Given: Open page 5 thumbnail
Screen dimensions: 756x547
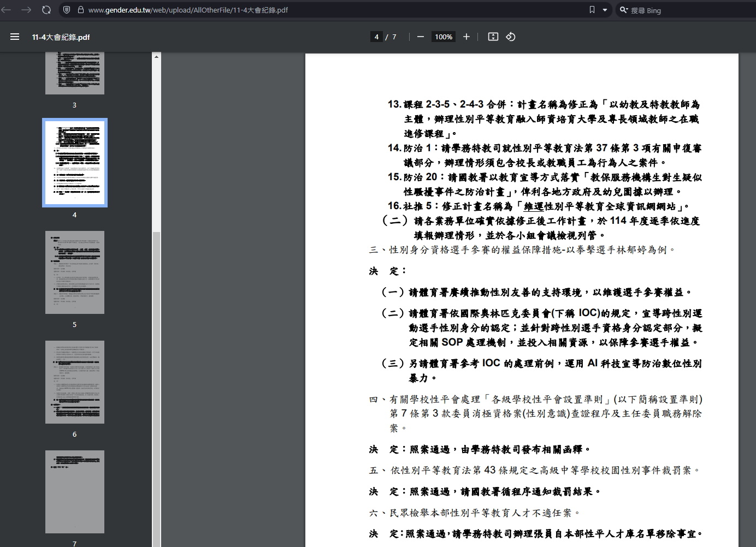Looking at the screenshot, I should (75, 272).
